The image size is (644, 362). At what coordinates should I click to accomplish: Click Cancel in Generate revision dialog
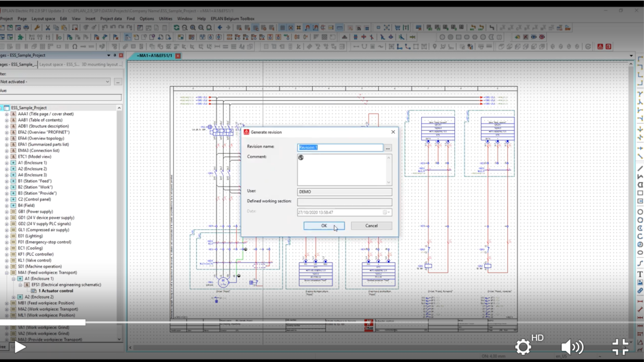click(371, 226)
